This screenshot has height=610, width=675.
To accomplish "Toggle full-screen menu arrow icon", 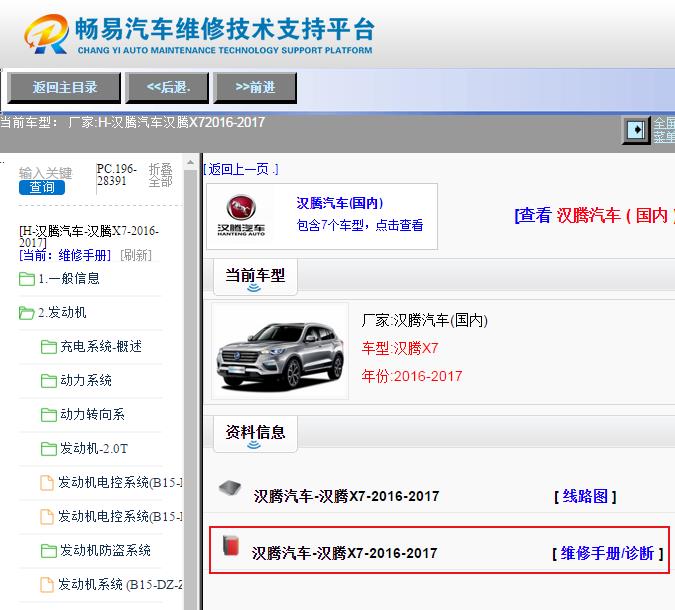I will pos(636,130).
